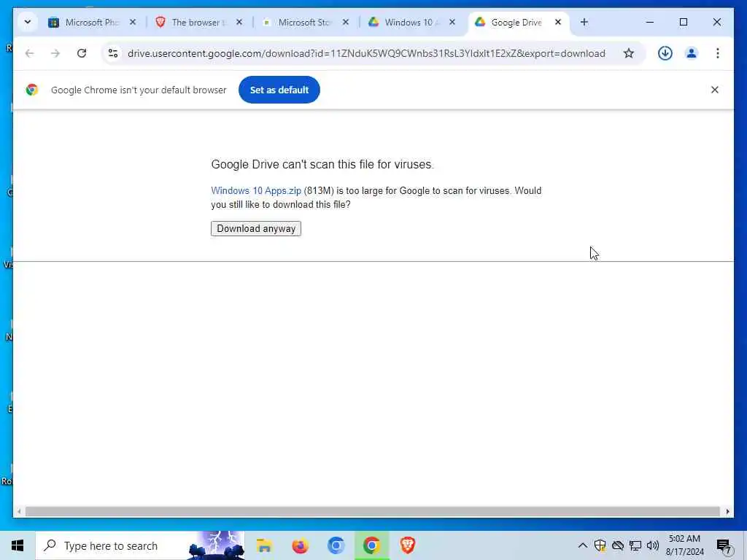
Task: Open the Windows Start menu
Action: pos(18,545)
